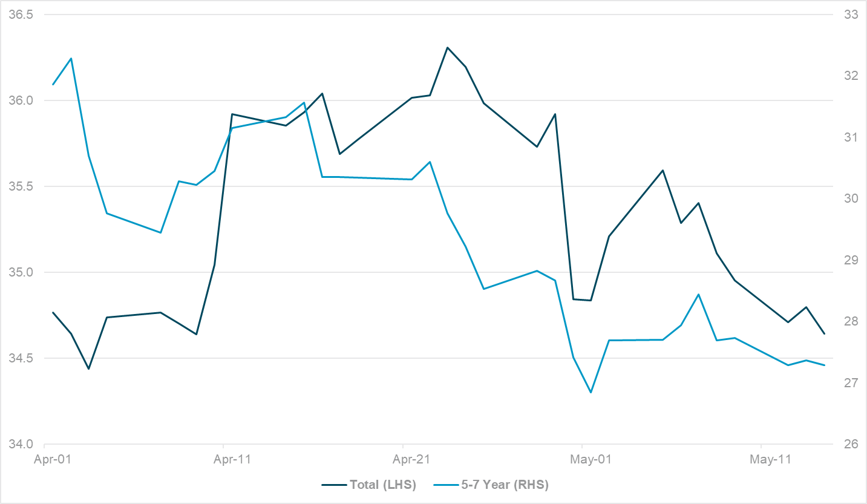Screen dimensions: 867x504
Task: Click the highest peak of the Total line
Action: pos(447,47)
